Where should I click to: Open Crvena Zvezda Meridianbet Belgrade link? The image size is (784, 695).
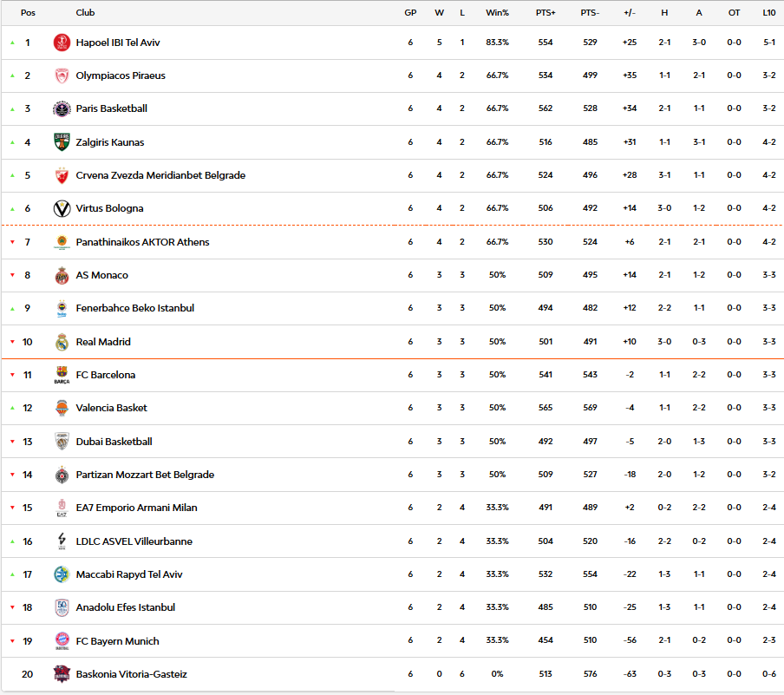point(160,175)
